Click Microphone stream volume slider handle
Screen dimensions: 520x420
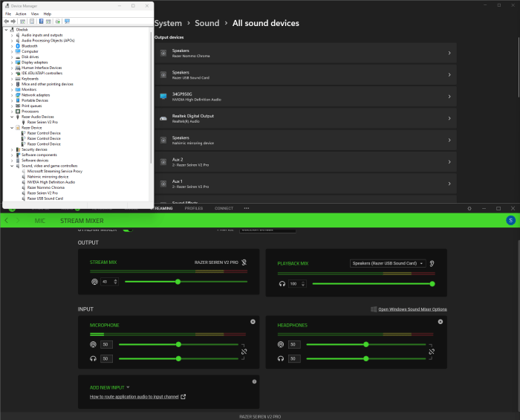178,344
